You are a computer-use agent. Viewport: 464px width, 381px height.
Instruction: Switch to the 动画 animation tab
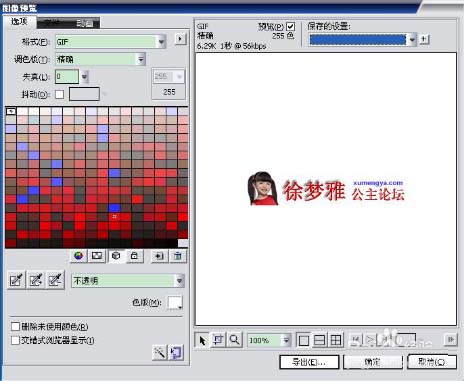click(85, 23)
